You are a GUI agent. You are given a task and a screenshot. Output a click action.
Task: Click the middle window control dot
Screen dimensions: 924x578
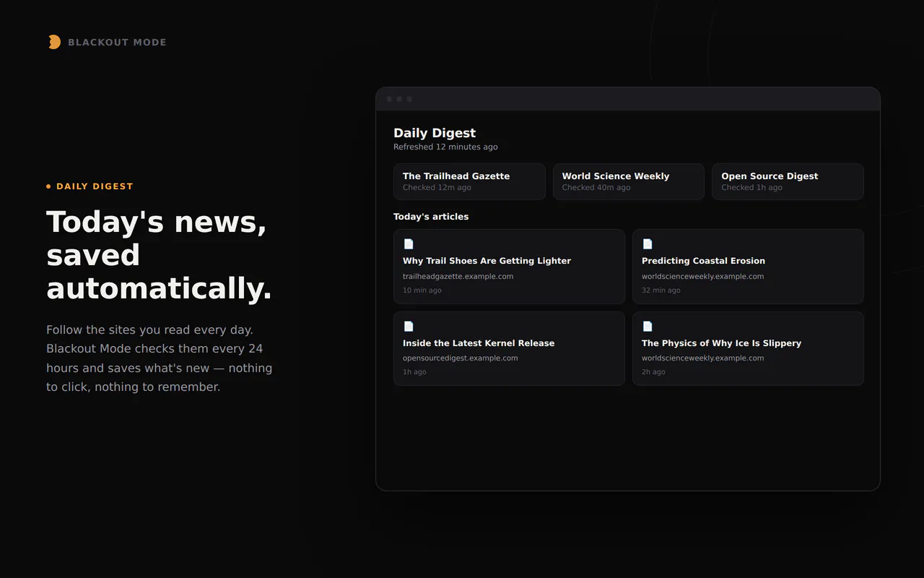[x=399, y=99]
